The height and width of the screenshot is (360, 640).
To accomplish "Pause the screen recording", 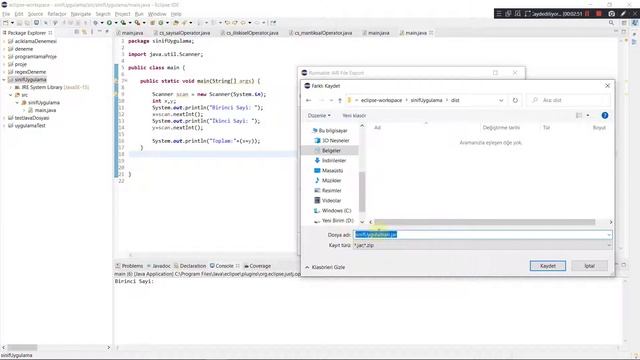I will tap(587, 13).
